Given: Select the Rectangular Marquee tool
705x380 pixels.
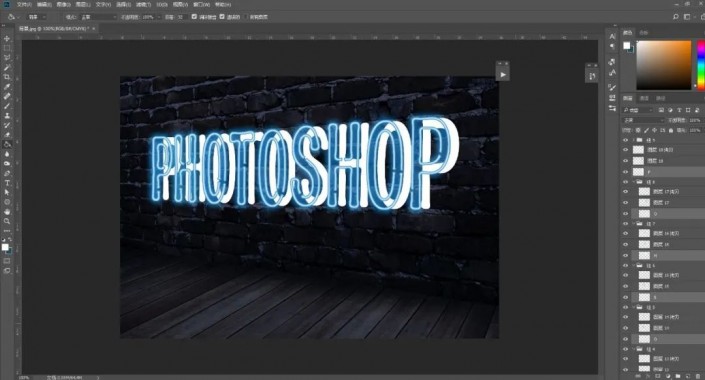Looking at the screenshot, I should pos(7,48).
